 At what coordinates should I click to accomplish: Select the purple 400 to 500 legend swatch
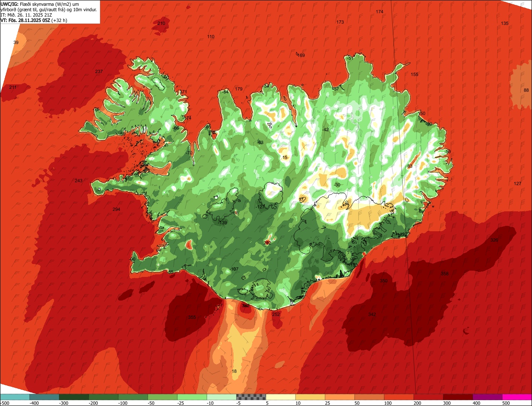(x=487, y=397)
